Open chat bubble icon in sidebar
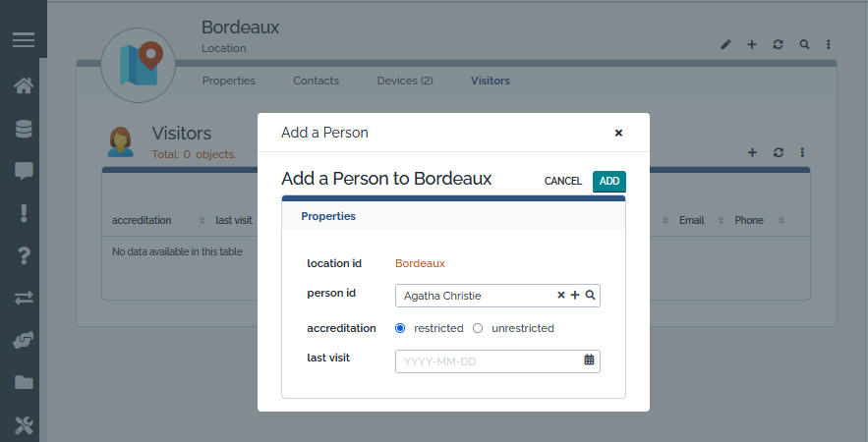Image resolution: width=868 pixels, height=442 pixels. pos(24,171)
